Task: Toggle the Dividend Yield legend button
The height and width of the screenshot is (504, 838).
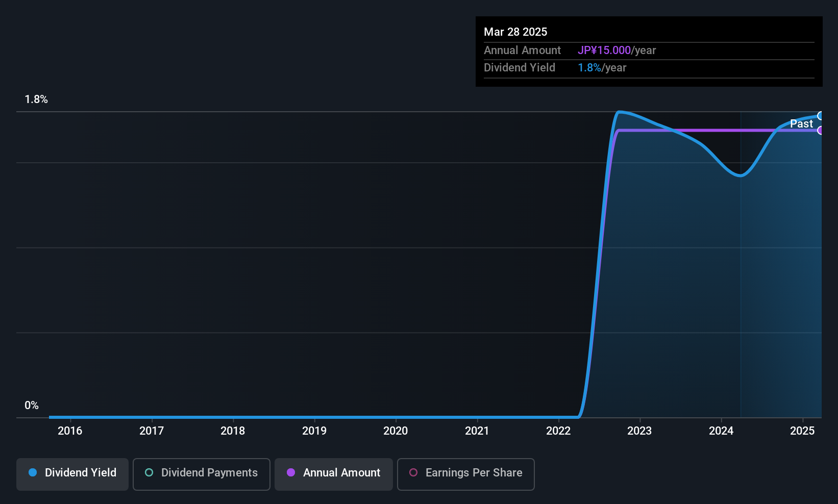Action: point(72,474)
